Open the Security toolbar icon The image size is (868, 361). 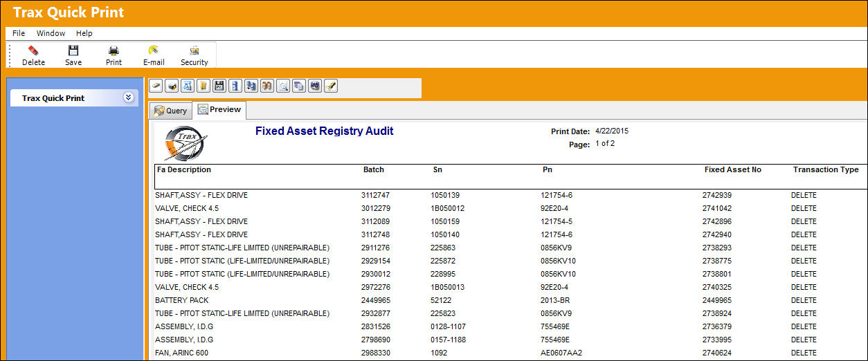(195, 50)
